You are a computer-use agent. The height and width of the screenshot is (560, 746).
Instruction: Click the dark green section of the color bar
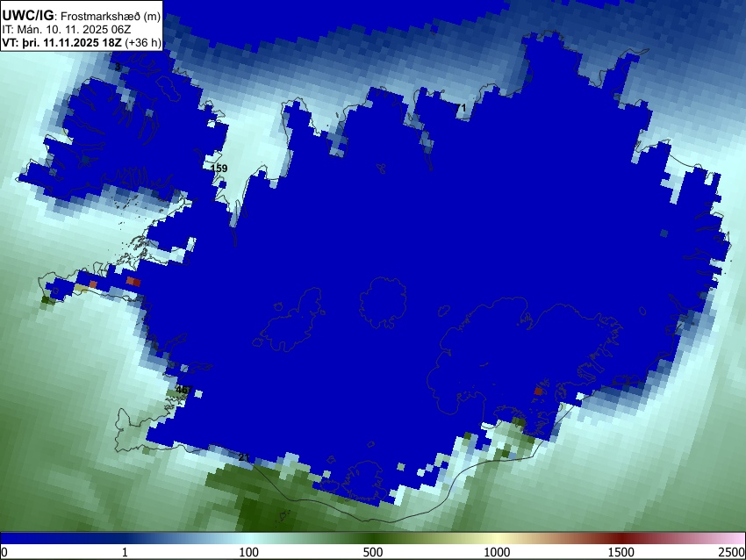tap(373, 539)
